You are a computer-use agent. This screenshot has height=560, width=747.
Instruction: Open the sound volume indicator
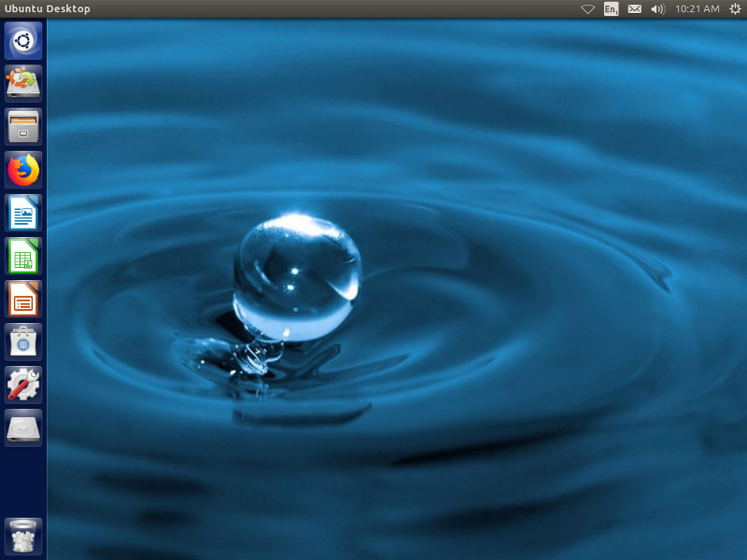[x=658, y=9]
